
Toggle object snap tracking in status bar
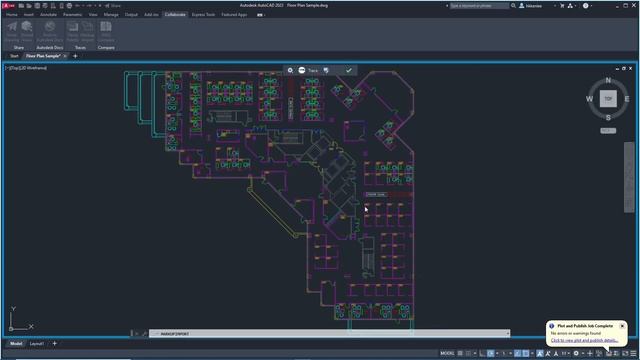pos(517,353)
